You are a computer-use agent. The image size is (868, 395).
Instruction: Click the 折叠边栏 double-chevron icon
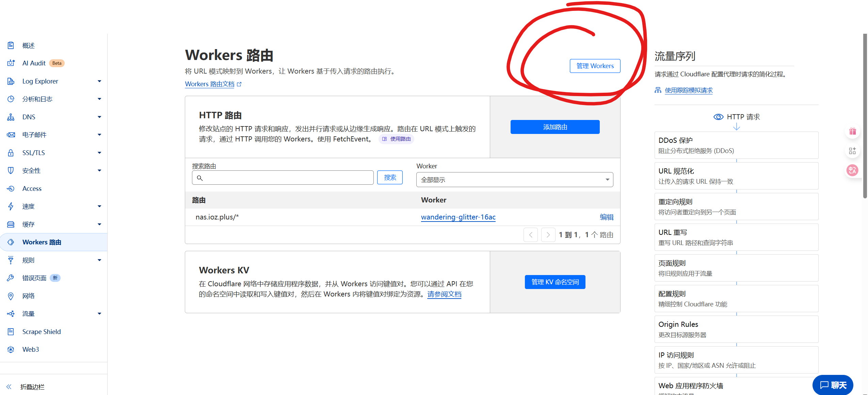coord(9,386)
